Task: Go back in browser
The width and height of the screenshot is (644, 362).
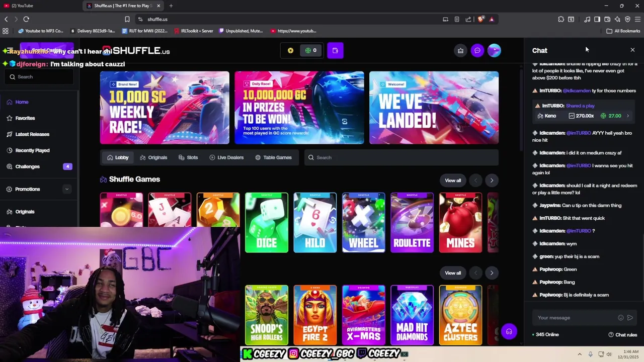Action: coord(6,19)
